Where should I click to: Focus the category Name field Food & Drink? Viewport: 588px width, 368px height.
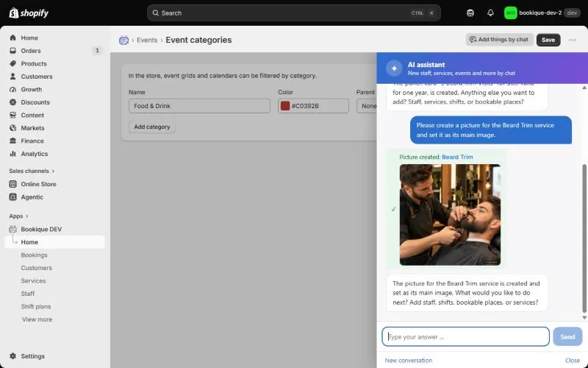(199, 106)
